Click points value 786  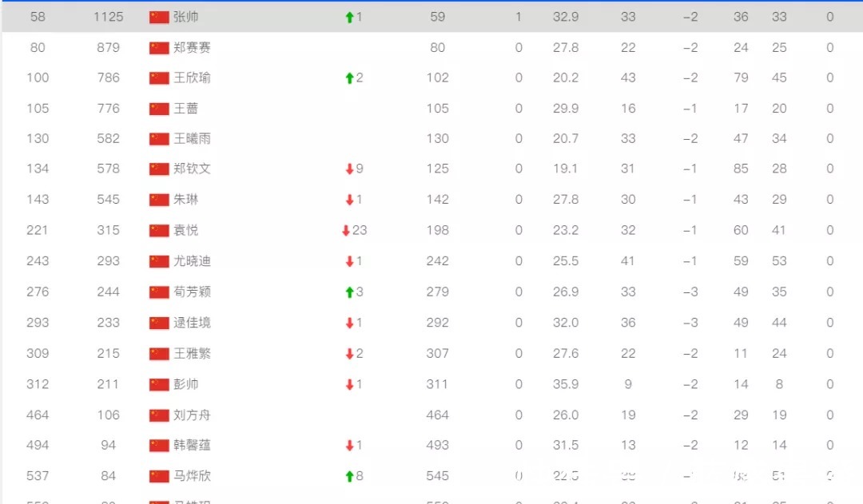[x=109, y=78]
